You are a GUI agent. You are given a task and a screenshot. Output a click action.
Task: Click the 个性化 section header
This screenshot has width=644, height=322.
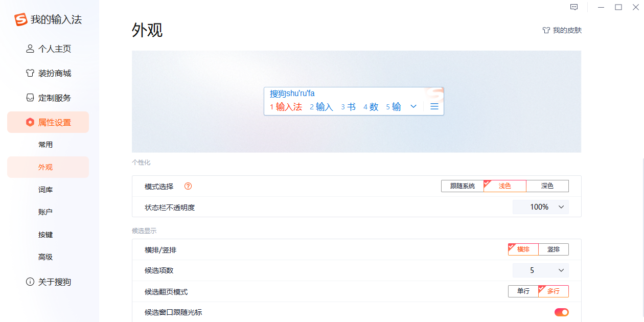pos(141,163)
